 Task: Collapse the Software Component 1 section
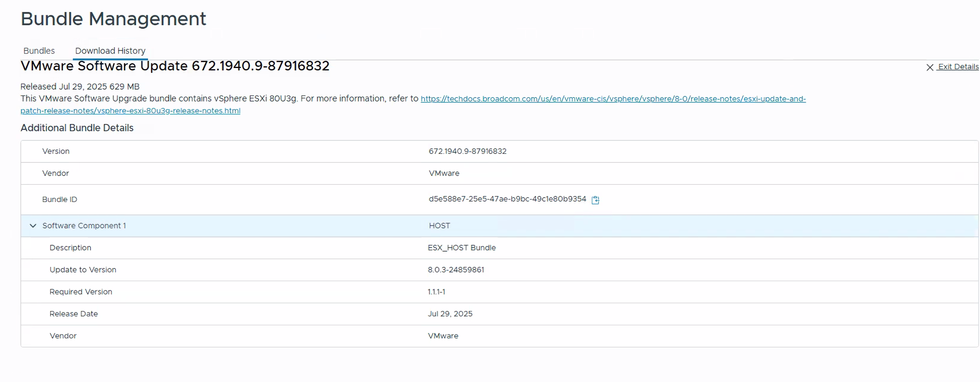click(x=33, y=226)
